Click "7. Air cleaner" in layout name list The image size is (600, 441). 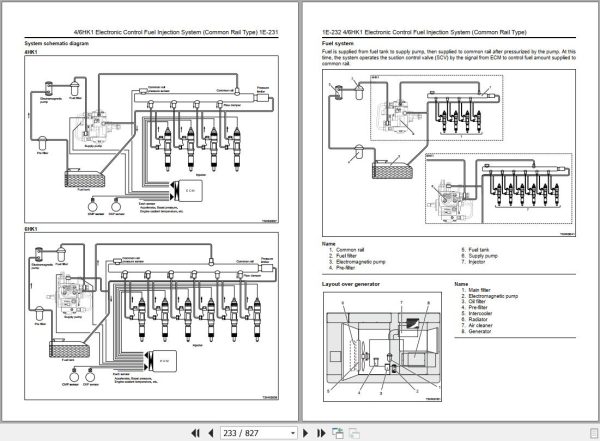477,325
